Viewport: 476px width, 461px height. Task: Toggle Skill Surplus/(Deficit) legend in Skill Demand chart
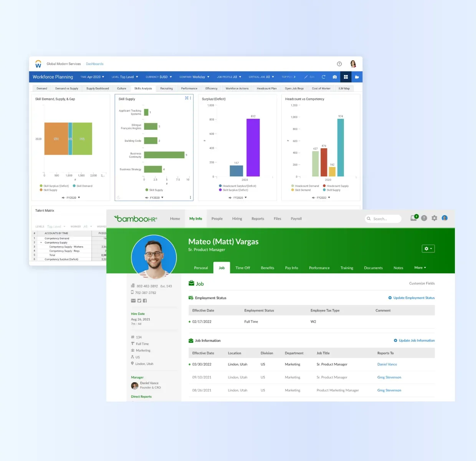(54, 186)
